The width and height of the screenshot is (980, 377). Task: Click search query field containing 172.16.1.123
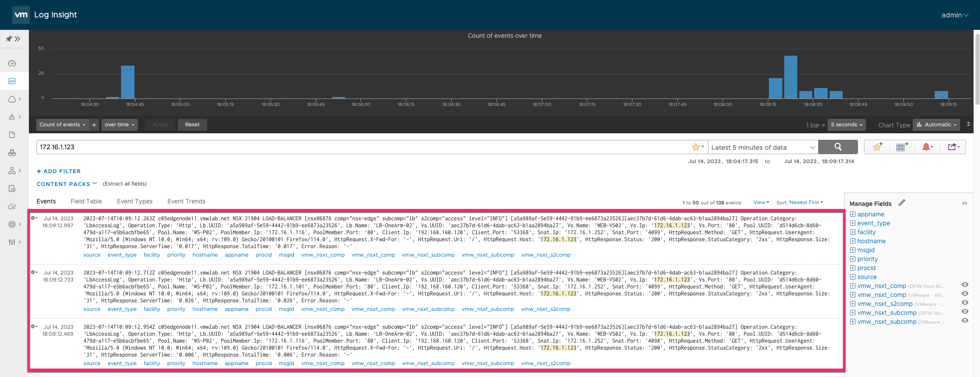pyautogui.click(x=364, y=147)
